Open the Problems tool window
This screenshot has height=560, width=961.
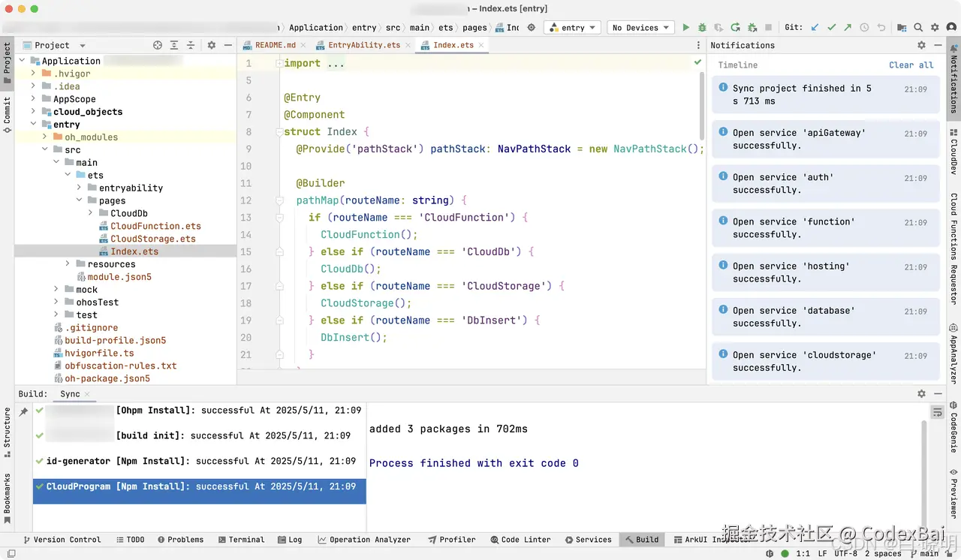180,539
